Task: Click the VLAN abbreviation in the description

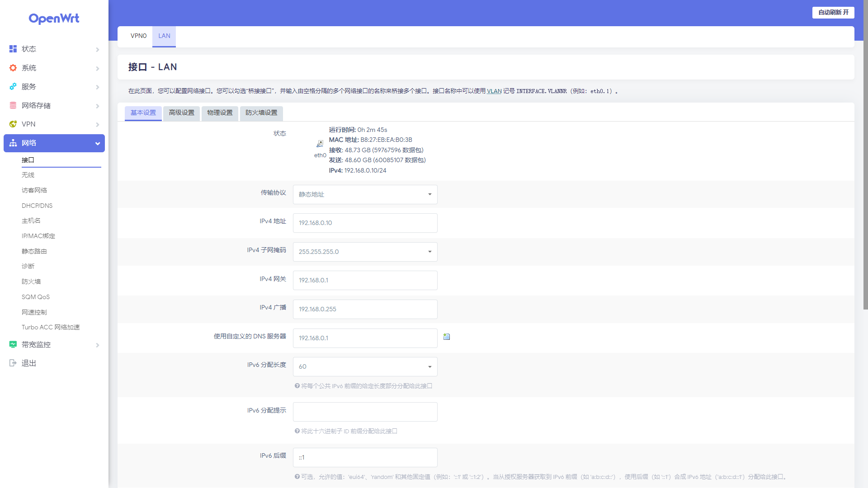Action: pyautogui.click(x=494, y=91)
